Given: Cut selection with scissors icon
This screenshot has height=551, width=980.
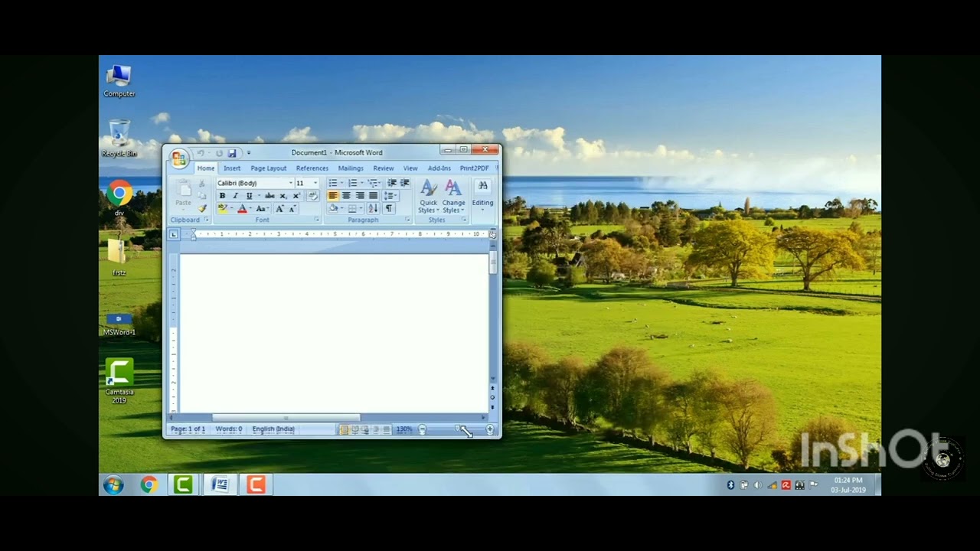Looking at the screenshot, I should pos(201,183).
